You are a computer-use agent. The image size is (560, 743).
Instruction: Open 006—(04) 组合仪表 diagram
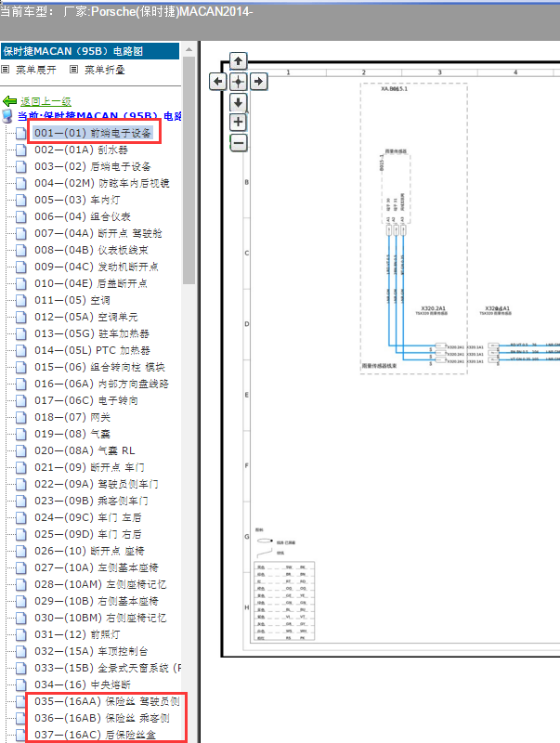[x=83, y=216]
